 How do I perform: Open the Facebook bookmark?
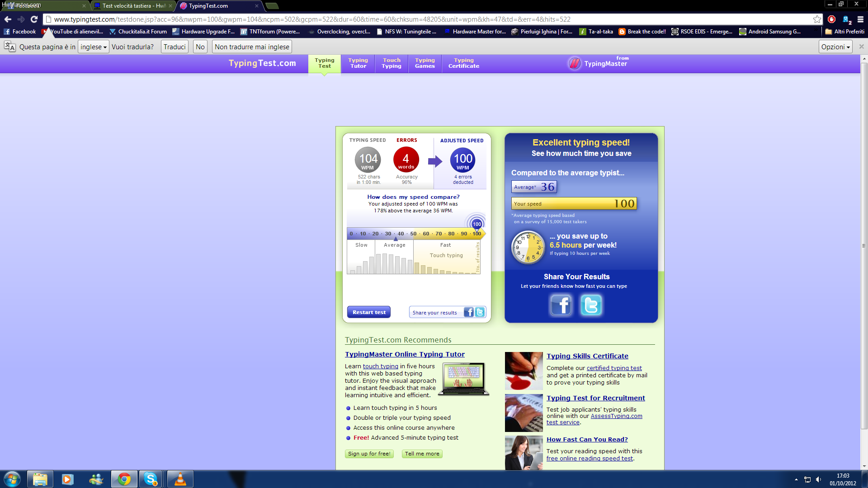coord(20,32)
